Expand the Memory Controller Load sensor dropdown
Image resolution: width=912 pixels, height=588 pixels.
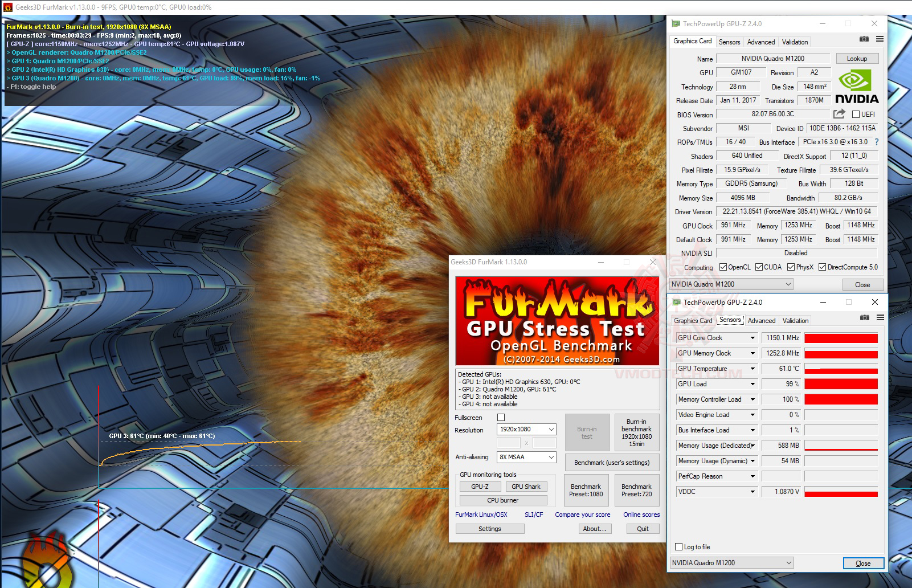(x=752, y=399)
